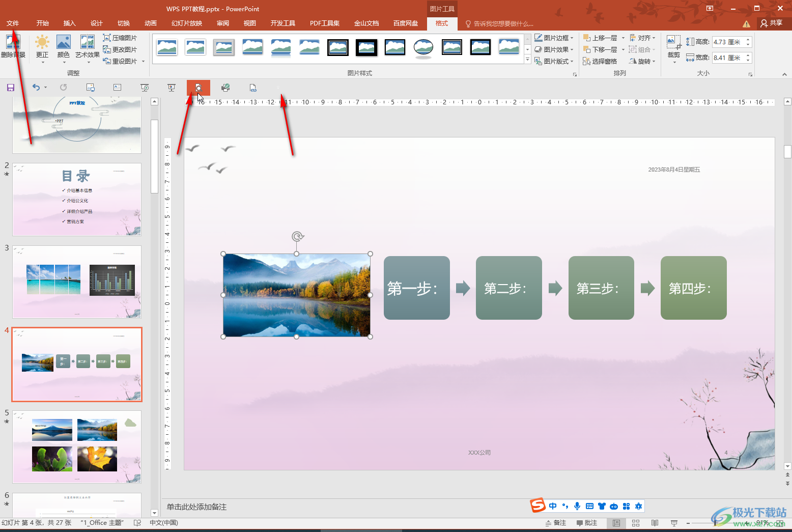Click the Print Preview magnifier icon

[199, 88]
